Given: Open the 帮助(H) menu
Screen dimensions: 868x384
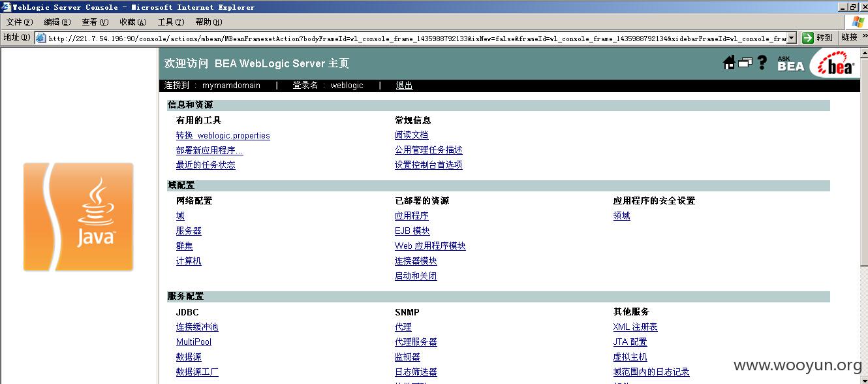Looking at the screenshot, I should pyautogui.click(x=209, y=22).
